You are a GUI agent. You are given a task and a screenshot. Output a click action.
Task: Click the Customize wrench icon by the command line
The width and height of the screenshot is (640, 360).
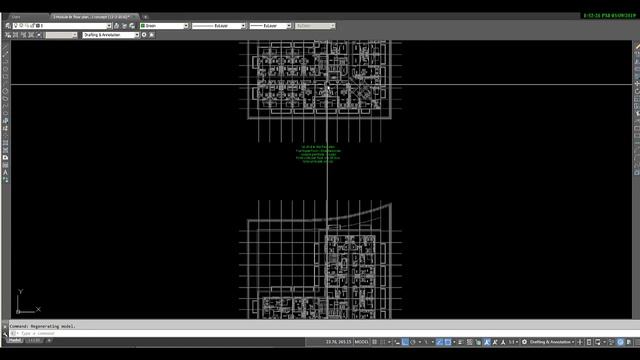pos(5,333)
